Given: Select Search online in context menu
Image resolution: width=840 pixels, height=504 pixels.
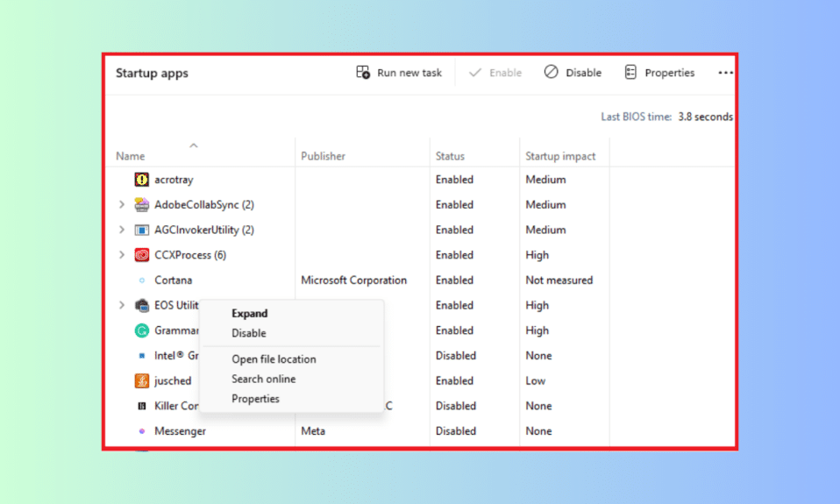Looking at the screenshot, I should (x=264, y=380).
